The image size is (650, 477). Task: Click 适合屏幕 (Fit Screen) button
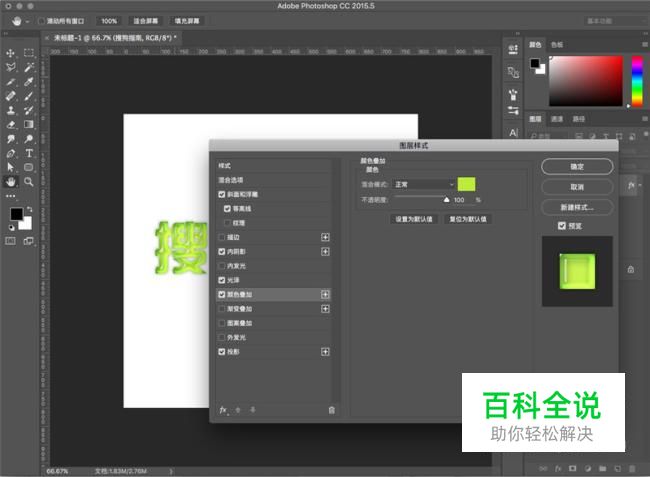[146, 21]
